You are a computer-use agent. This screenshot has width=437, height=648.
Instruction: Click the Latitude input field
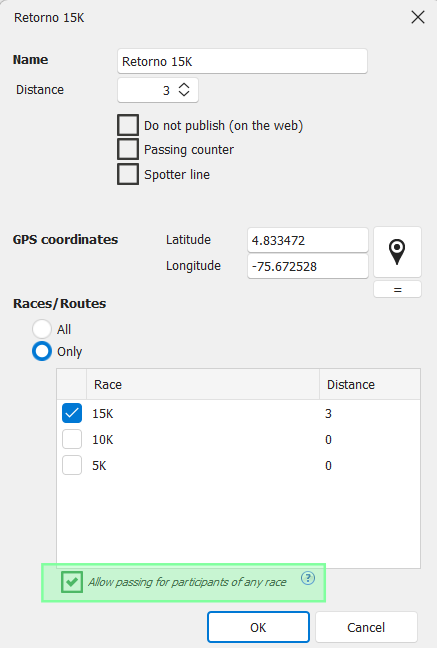coord(308,240)
